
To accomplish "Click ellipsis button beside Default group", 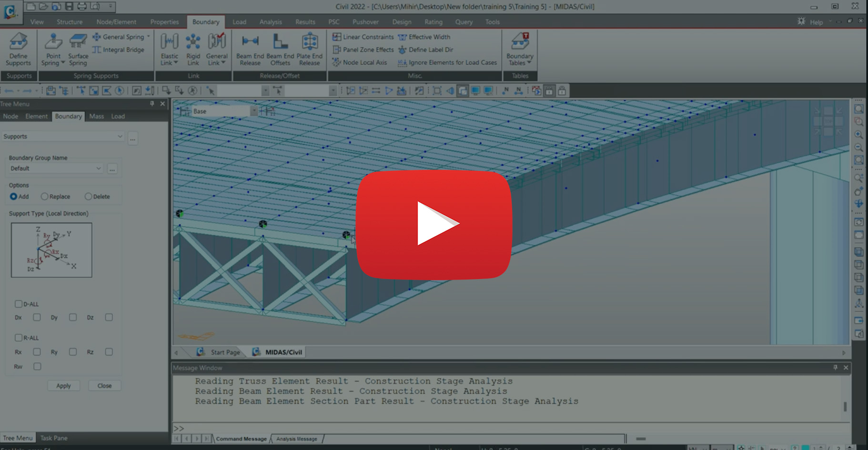I will coord(112,169).
